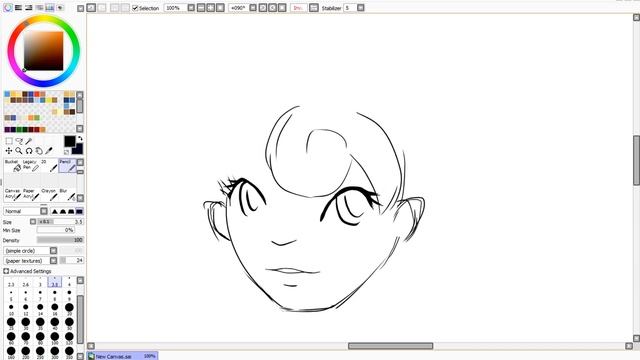
Task: Select the Move tool
Action: coord(9,151)
